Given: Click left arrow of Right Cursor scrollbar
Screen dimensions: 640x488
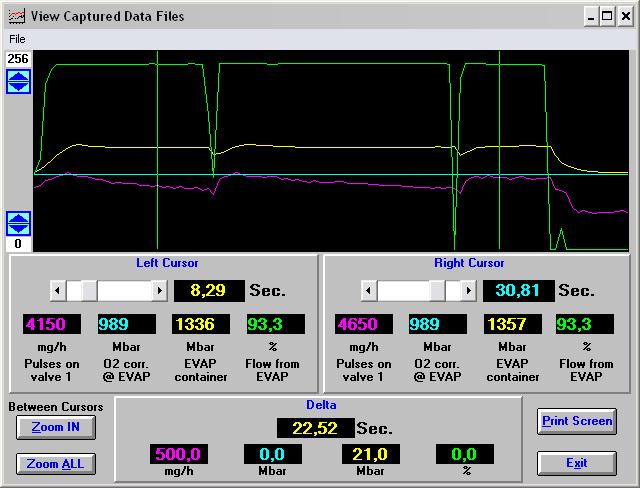Looking at the screenshot, I should 369,291.
